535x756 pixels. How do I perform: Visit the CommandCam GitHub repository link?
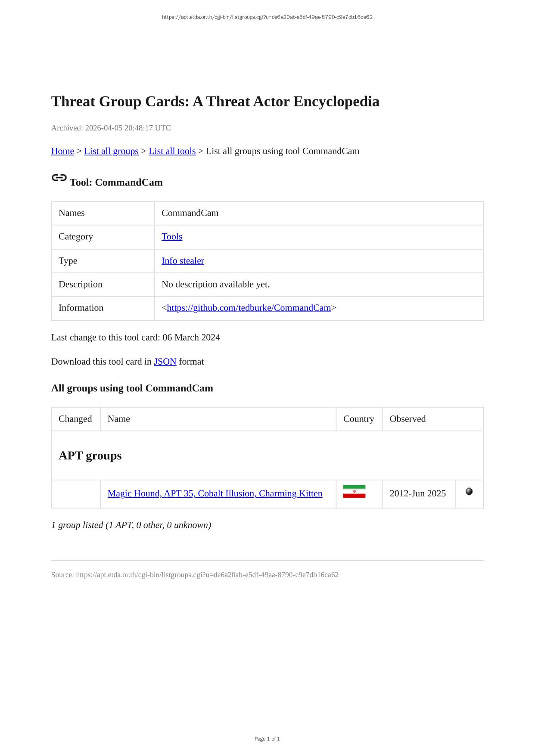coord(249,308)
